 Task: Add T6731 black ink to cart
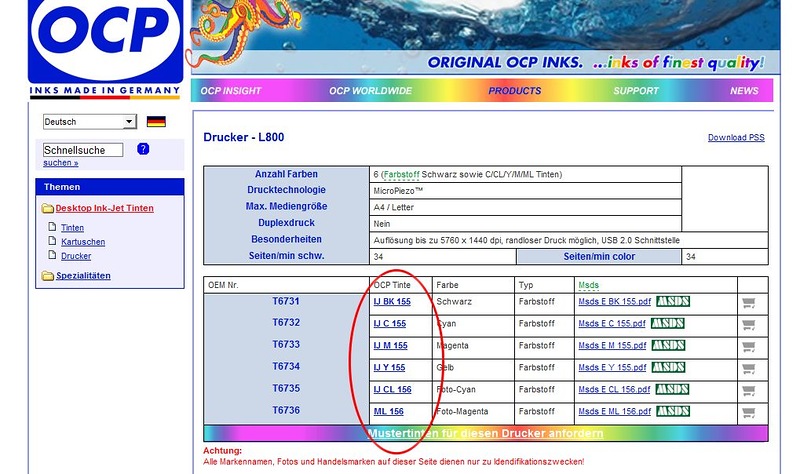click(x=748, y=303)
